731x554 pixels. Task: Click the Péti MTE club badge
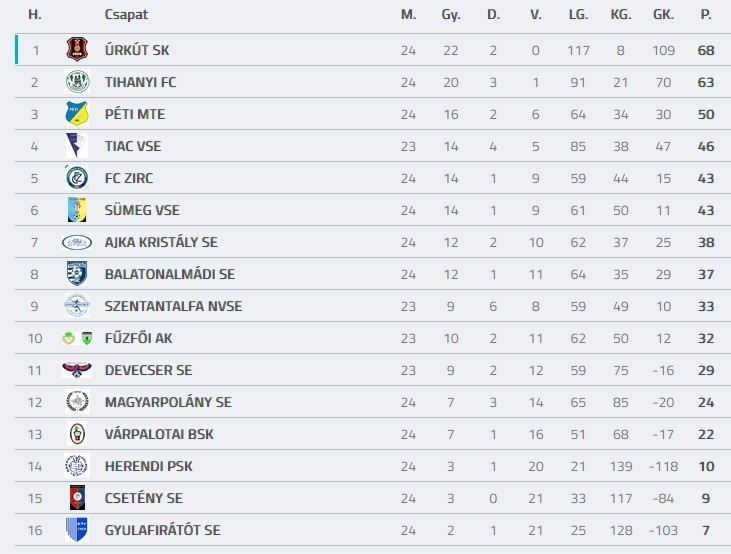click(x=77, y=114)
